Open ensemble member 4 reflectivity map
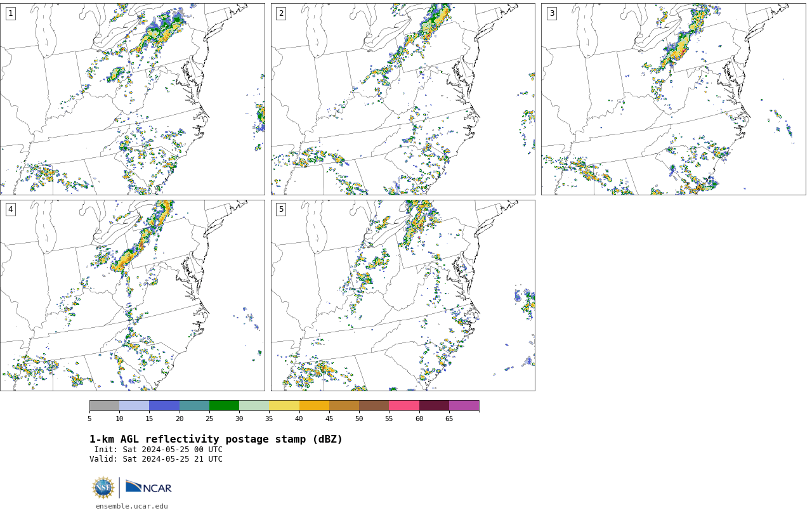The height and width of the screenshot is (513, 812). coord(132,295)
